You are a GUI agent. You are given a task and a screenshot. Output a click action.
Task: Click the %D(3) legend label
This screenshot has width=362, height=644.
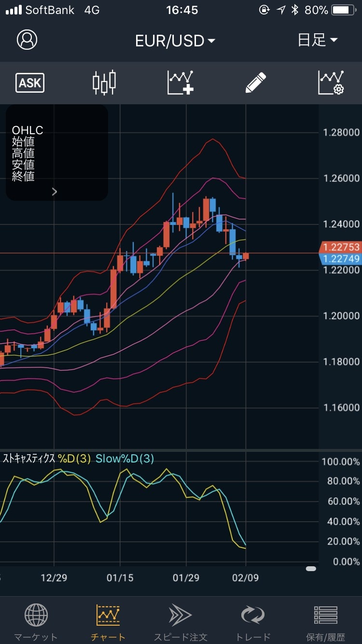(74, 459)
